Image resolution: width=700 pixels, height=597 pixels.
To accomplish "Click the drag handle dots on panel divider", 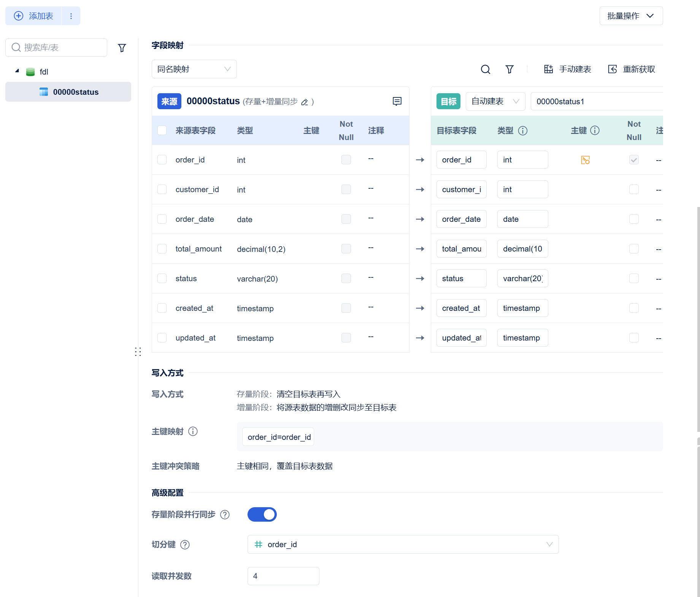I will [138, 352].
